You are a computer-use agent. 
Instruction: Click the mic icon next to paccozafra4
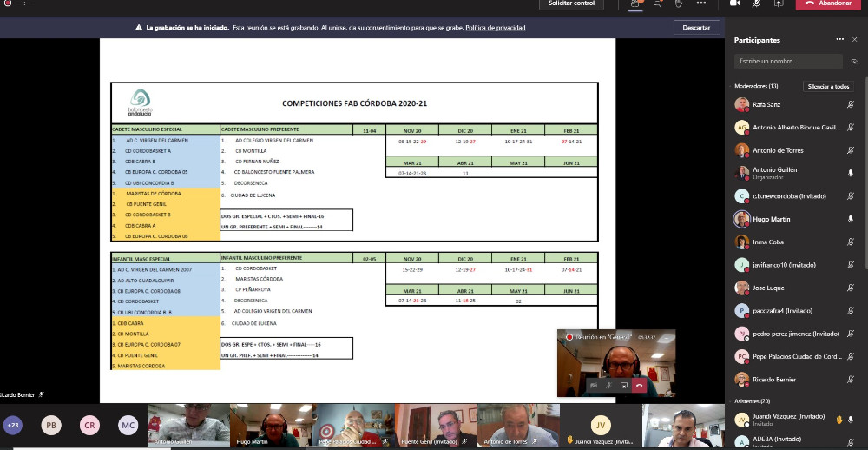coord(851,311)
